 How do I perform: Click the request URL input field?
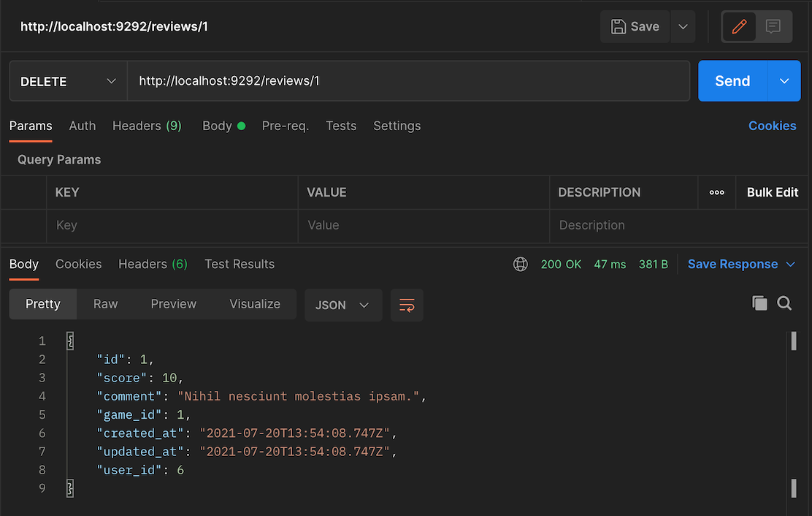click(x=409, y=81)
